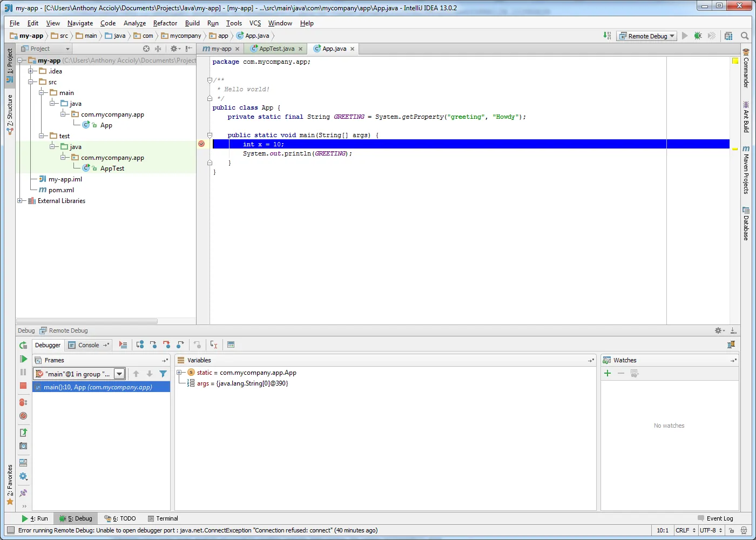Open the Analyze menu
The width and height of the screenshot is (756, 540).
[x=134, y=23]
